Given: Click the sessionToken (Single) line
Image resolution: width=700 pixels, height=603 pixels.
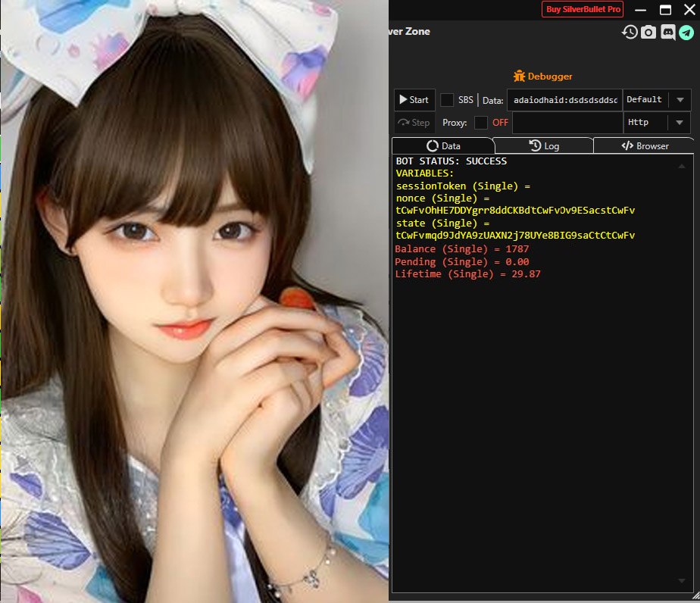Looking at the screenshot, I should 463,186.
